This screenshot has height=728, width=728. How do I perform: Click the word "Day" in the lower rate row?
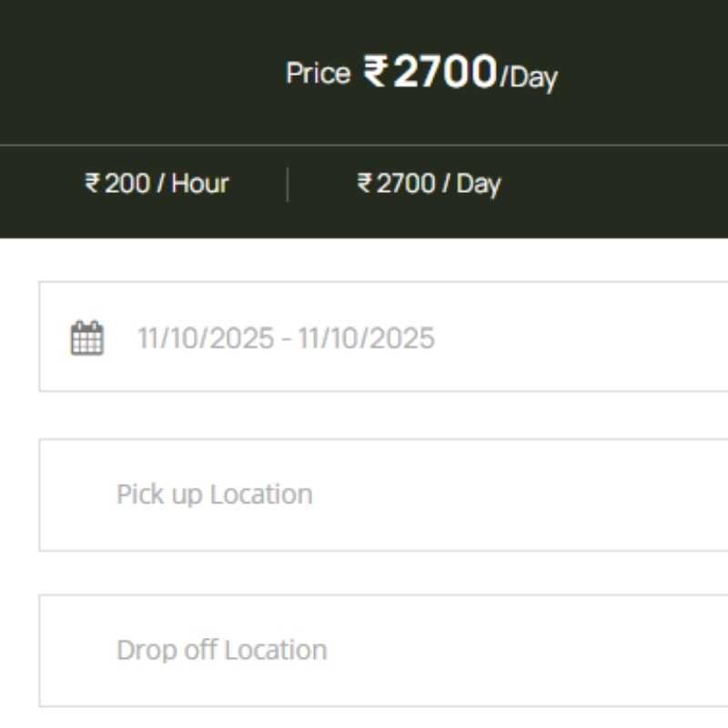point(479,184)
